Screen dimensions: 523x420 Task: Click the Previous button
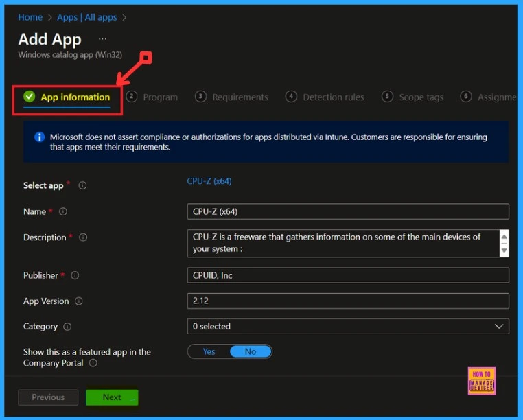[x=48, y=397]
